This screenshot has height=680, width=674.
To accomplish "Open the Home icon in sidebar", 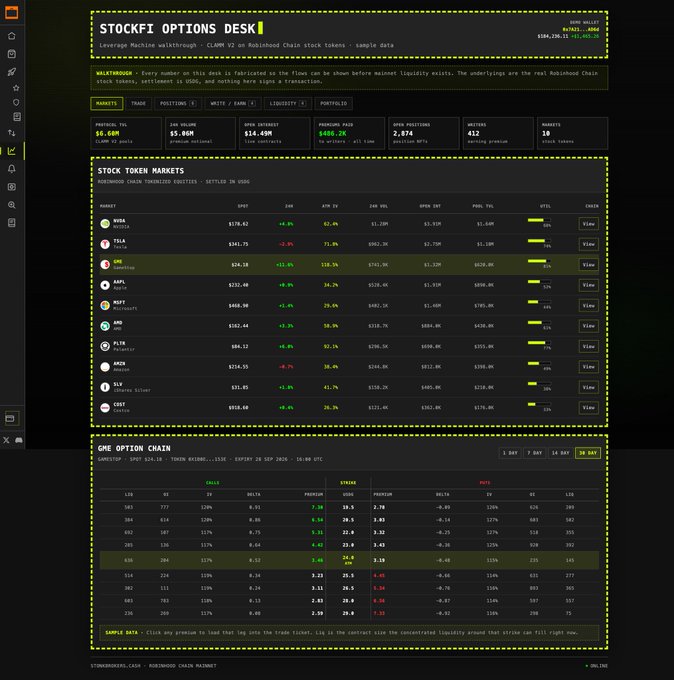I will pos(12,36).
